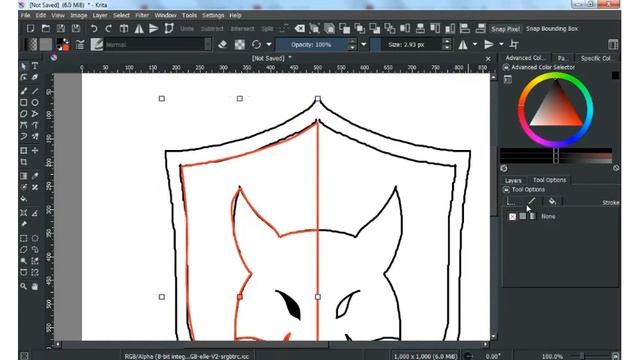Screen dimensions: 640x360
Task: Select the Rectangular Selection tool
Action: [x=24, y=238]
